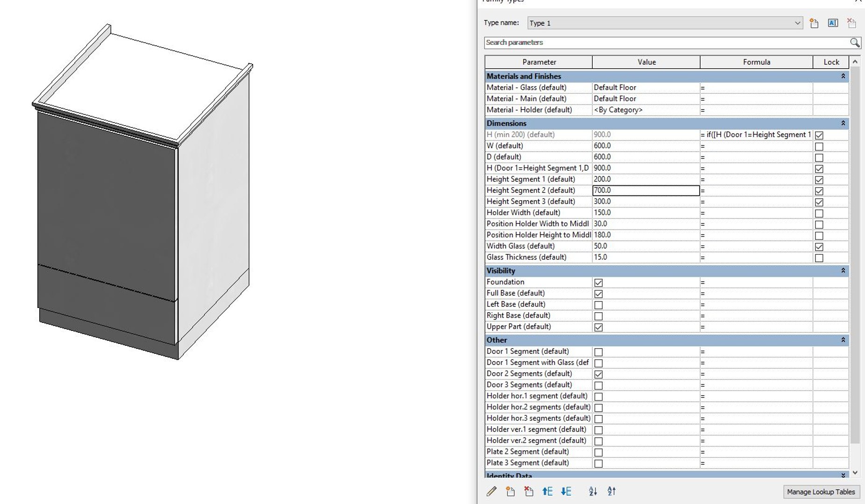Screen dimensions: 865x504
Task: Click the Value column header
Action: tap(646, 62)
